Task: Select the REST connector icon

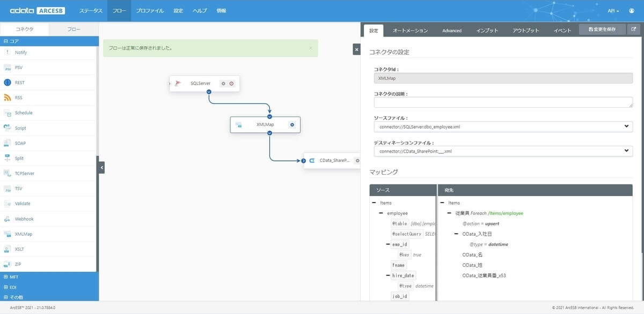Action: 8,83
